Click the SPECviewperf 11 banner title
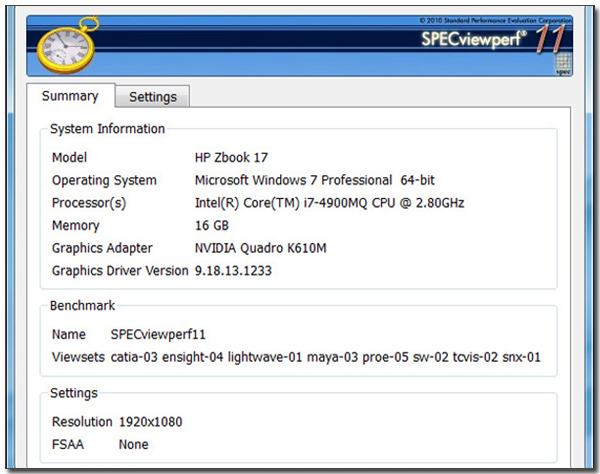 492,39
